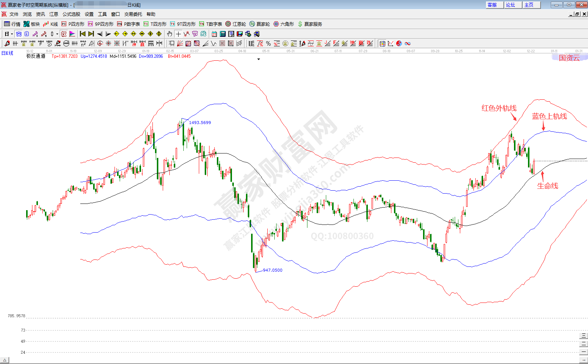Activate the crosshair cursor tool
This screenshot has height=364, width=588.
tap(178, 34)
